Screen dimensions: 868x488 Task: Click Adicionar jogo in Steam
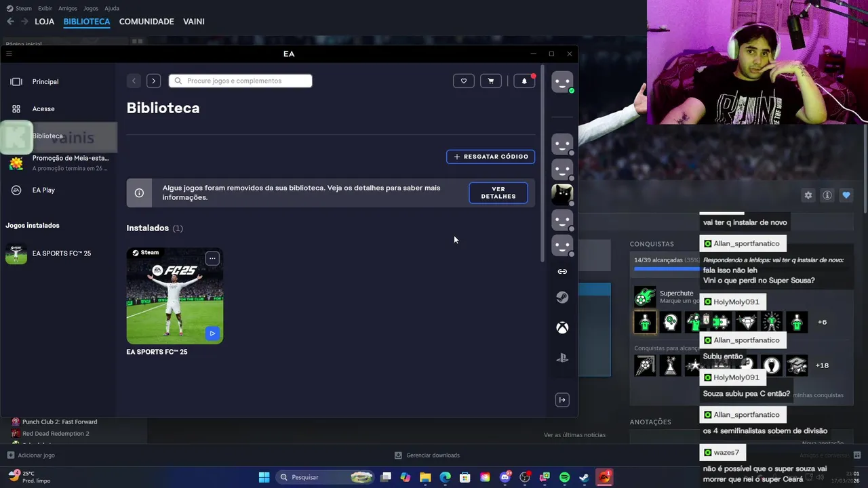tap(31, 455)
